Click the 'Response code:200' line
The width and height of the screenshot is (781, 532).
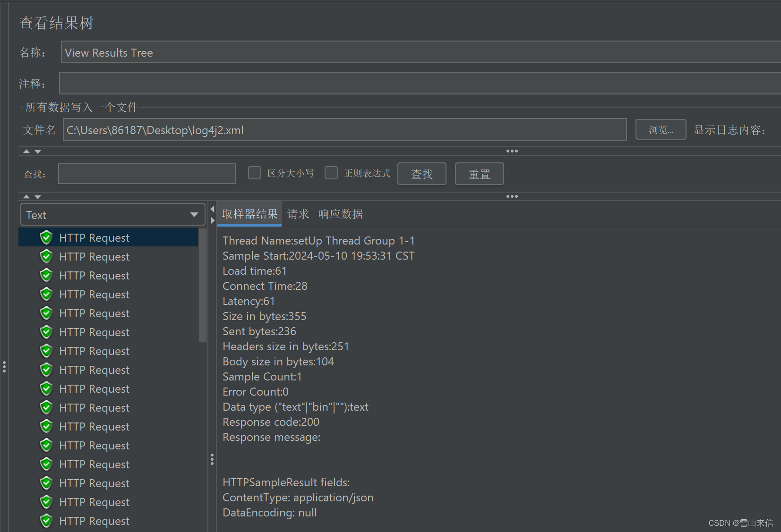point(271,422)
